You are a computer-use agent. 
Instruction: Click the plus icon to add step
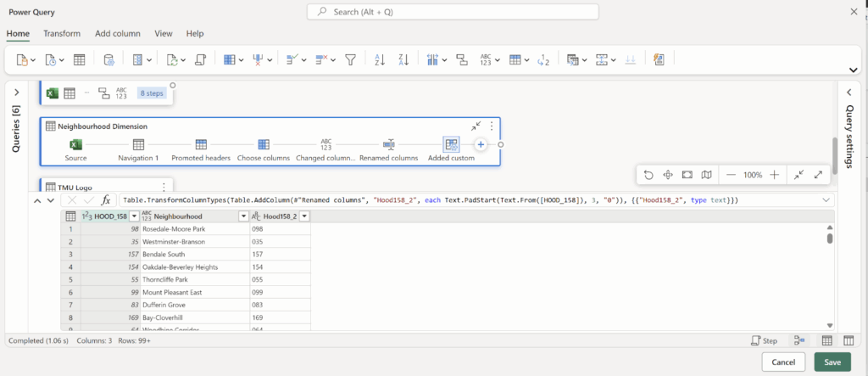(x=481, y=145)
